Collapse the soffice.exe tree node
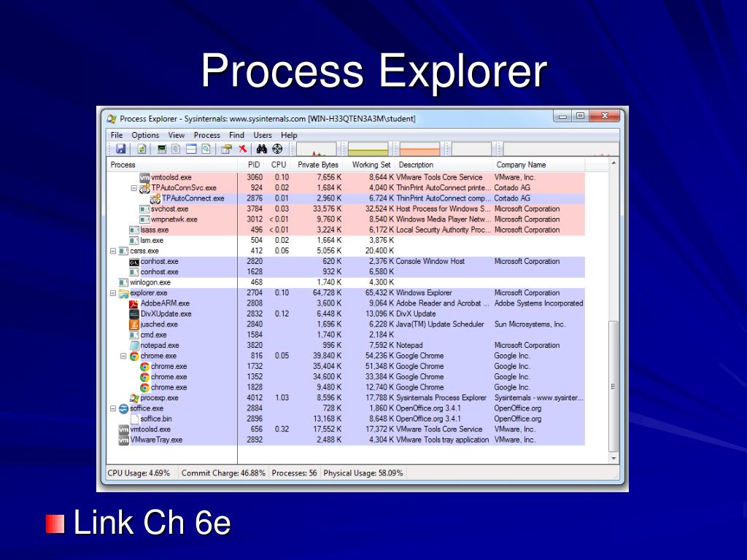 pyautogui.click(x=113, y=408)
